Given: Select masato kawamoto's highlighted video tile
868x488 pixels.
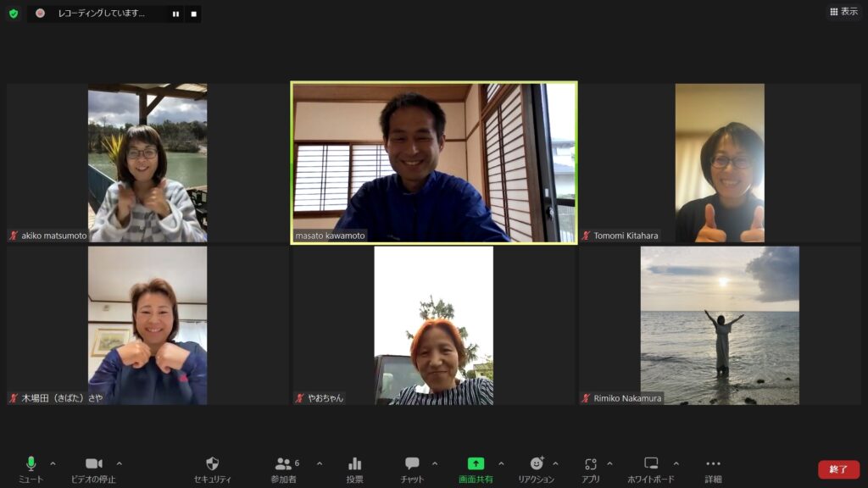Looking at the screenshot, I should pyautogui.click(x=434, y=163).
